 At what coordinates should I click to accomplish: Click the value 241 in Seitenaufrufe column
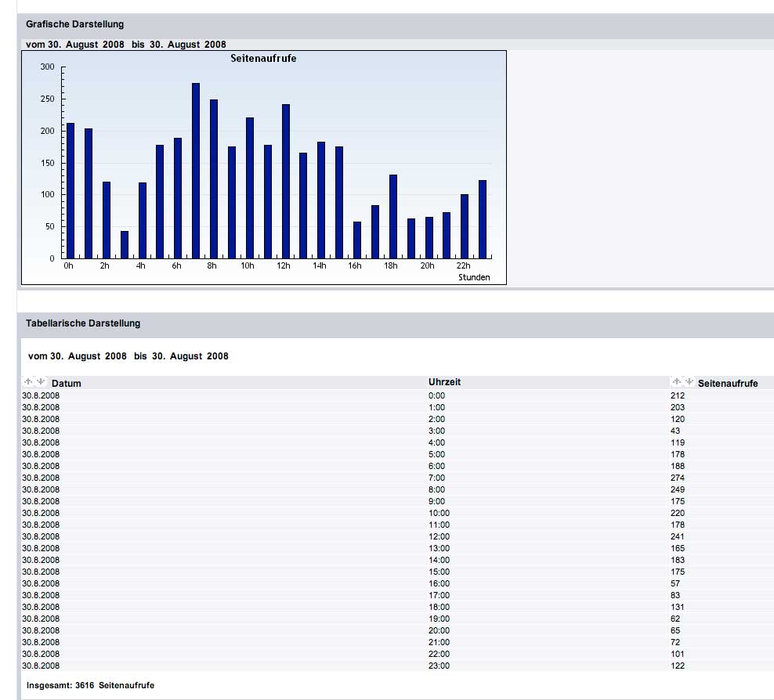point(678,536)
